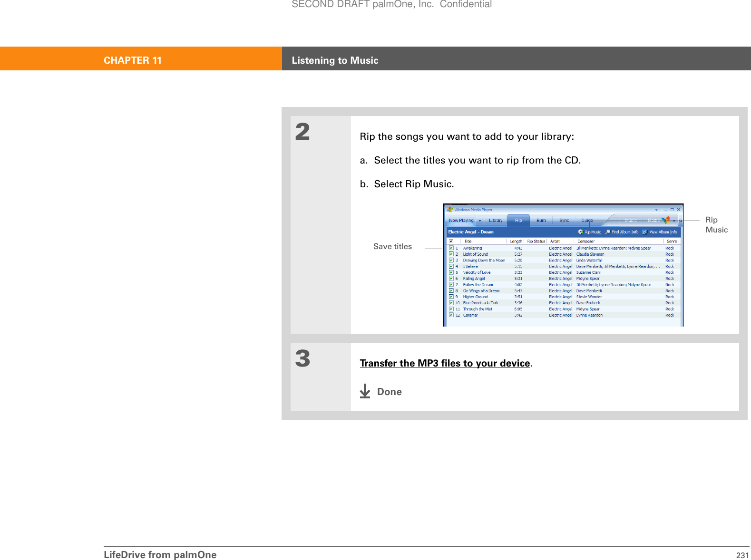Click the Done arrow icon
The width and height of the screenshot is (751, 560).
pos(365,391)
